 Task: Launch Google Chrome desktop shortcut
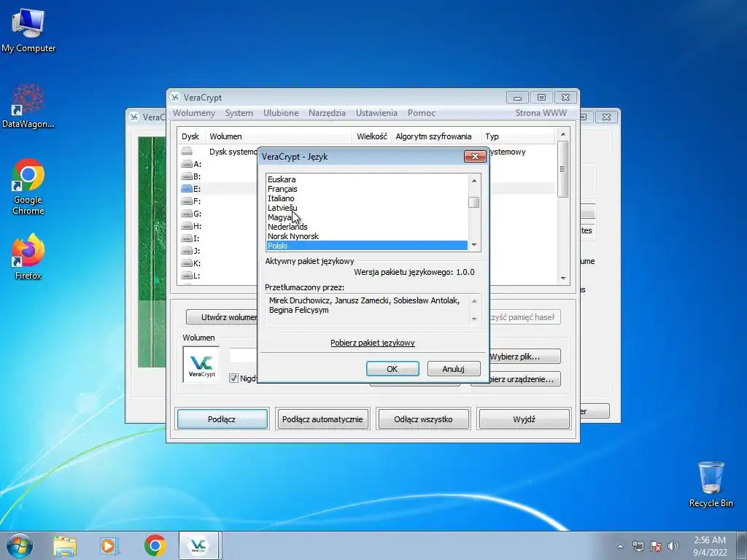pyautogui.click(x=28, y=187)
